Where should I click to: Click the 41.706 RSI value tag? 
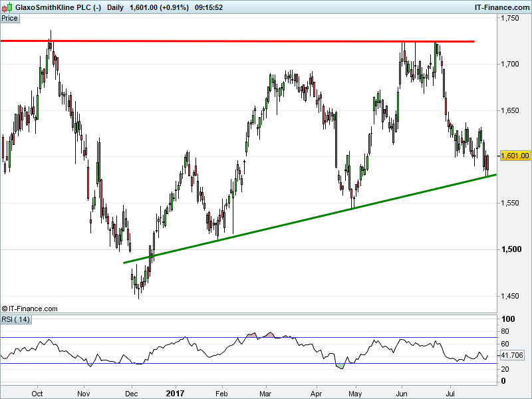click(512, 355)
